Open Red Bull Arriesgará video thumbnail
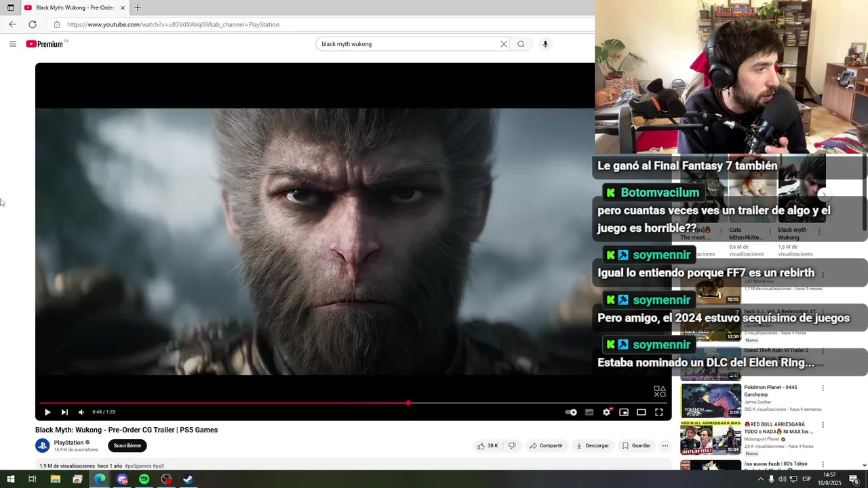The height and width of the screenshot is (488, 868). coord(711,438)
